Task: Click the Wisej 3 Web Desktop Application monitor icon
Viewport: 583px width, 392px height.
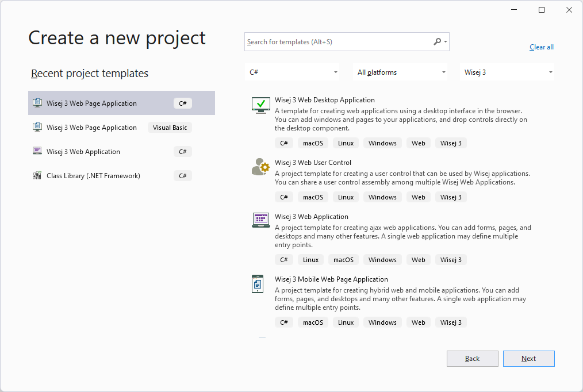Action: [260, 105]
